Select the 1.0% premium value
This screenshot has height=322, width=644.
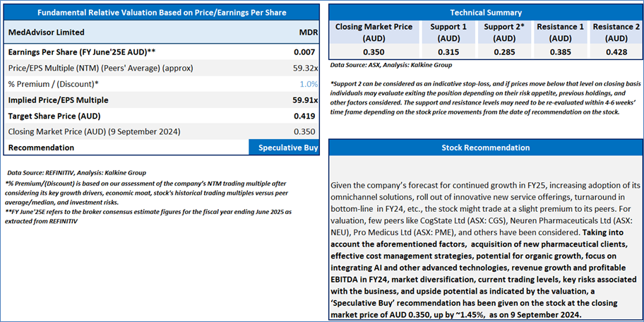(309, 84)
